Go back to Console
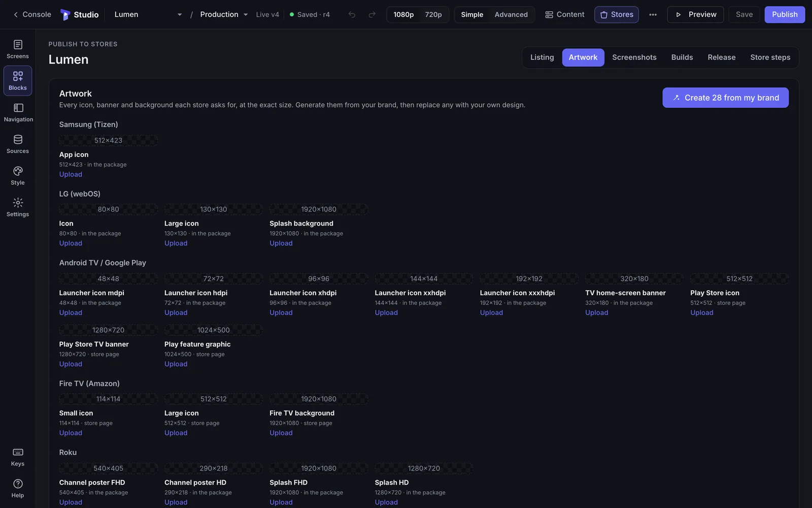Viewport: 812px width, 508px height. (32, 15)
